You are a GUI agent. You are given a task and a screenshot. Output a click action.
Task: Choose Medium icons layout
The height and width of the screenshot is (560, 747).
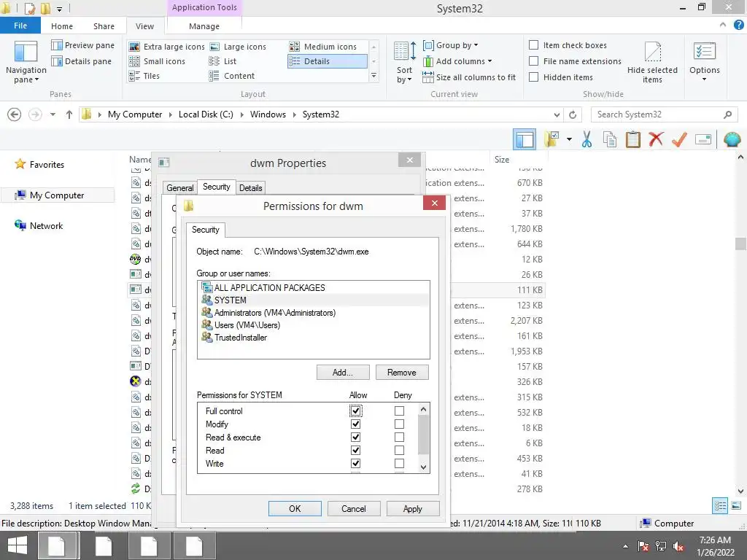[x=323, y=47]
